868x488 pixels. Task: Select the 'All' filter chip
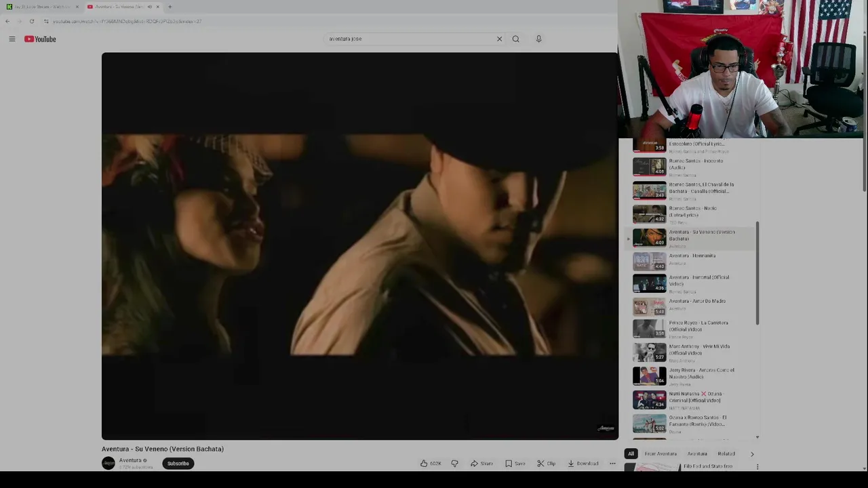click(x=631, y=454)
